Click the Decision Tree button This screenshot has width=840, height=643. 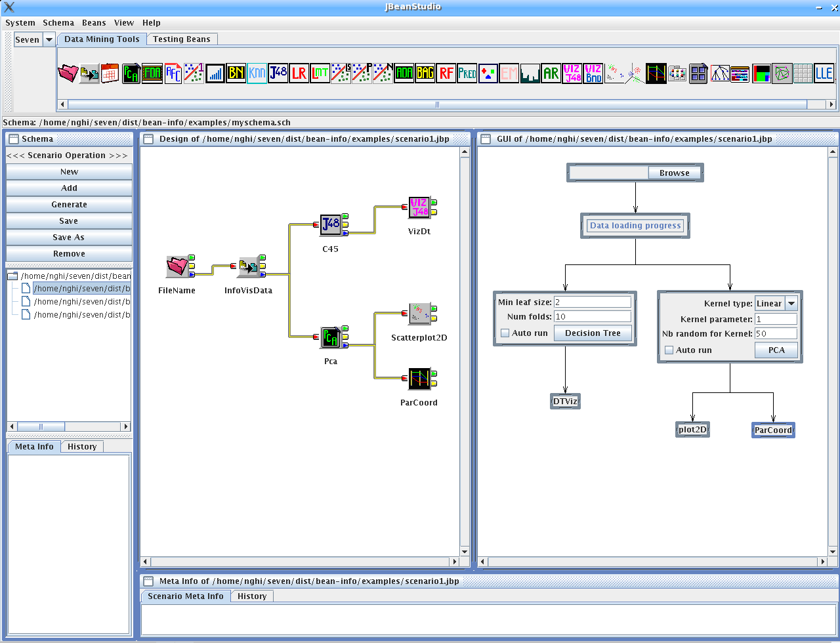pos(593,333)
